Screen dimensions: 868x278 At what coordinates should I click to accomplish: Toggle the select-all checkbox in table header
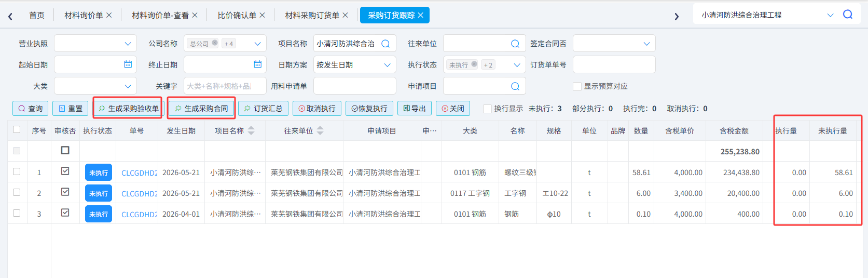(17, 129)
